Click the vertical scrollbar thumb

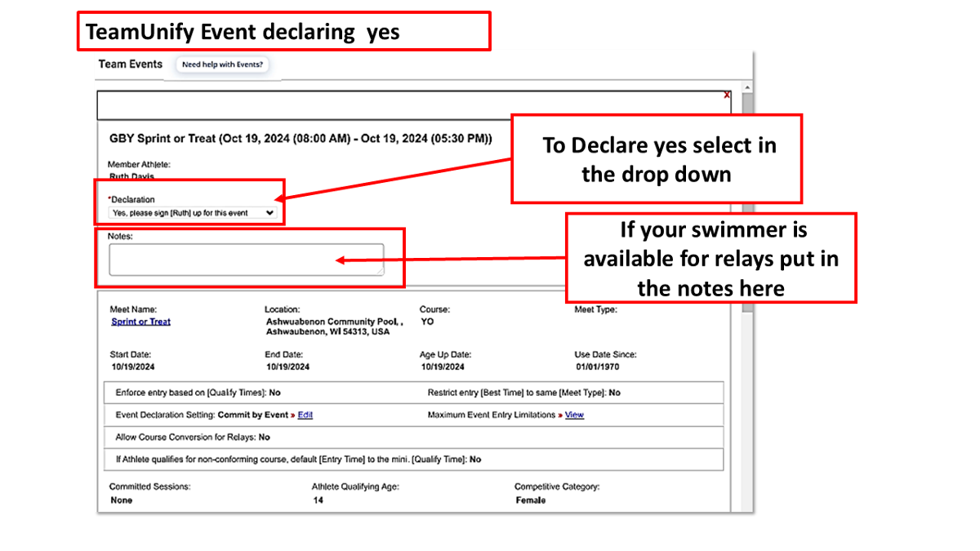click(746, 204)
